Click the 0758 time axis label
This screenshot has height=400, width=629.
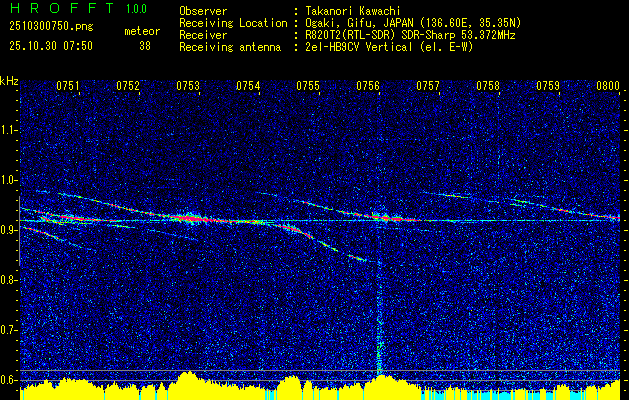[x=488, y=86]
